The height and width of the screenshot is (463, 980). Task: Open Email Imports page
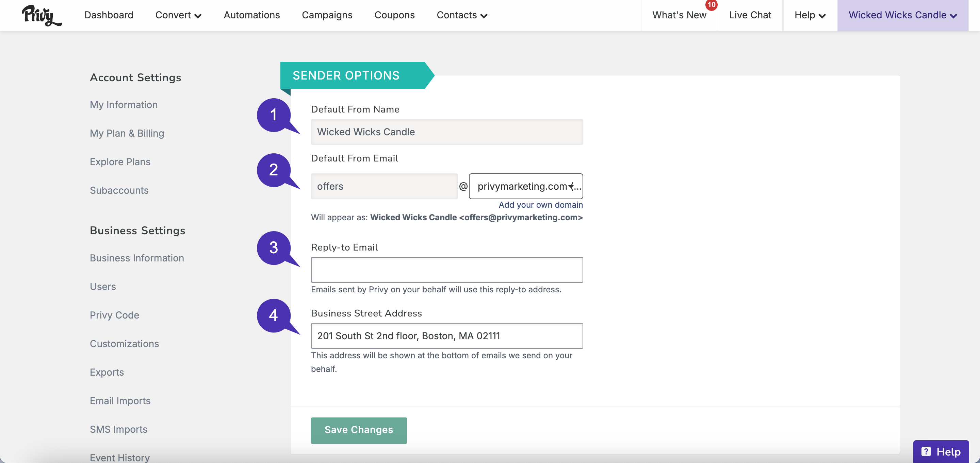[120, 401]
